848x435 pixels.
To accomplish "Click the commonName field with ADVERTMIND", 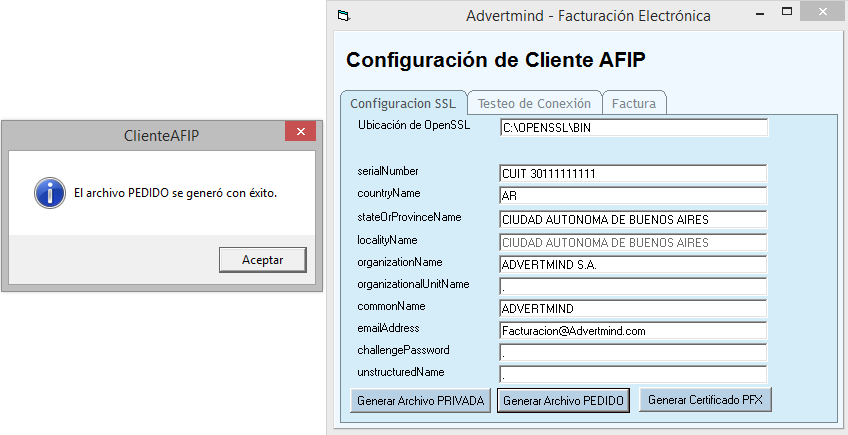I will pos(633,308).
